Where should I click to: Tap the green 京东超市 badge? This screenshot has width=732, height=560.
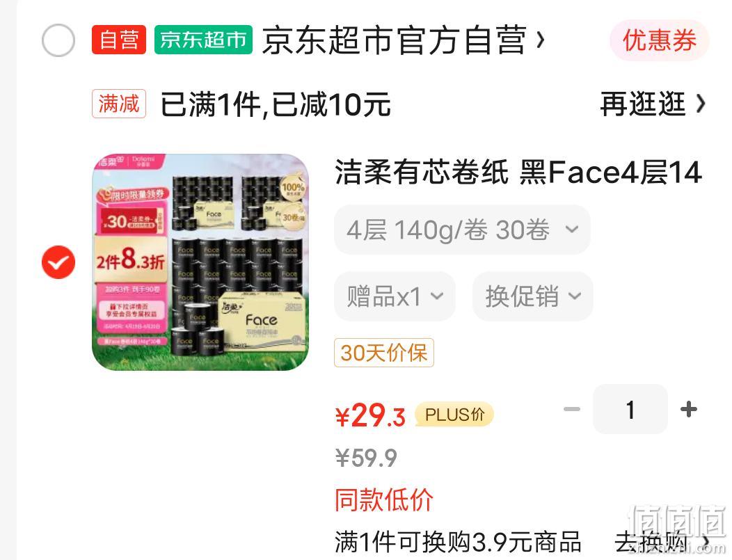(203, 40)
